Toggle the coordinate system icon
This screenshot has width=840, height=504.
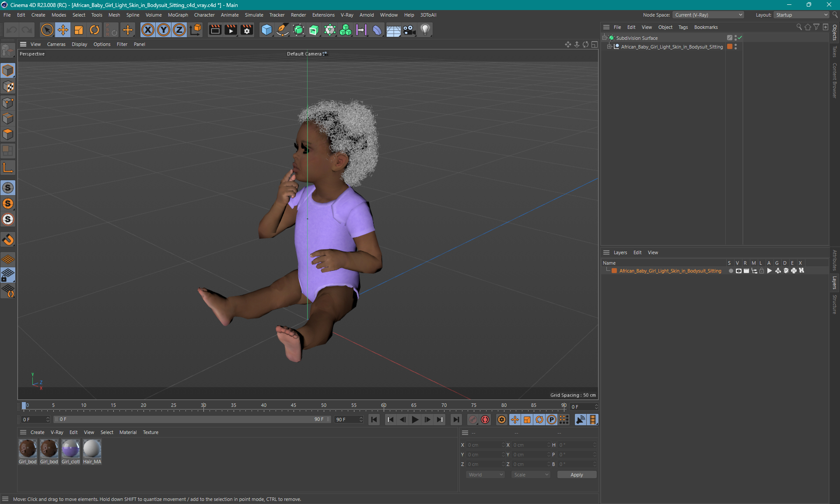196,30
